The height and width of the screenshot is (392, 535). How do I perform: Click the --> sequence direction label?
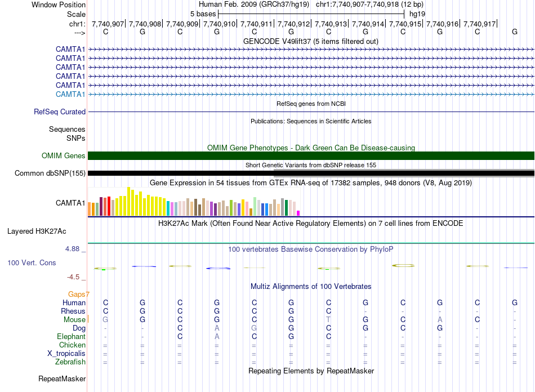pos(80,33)
